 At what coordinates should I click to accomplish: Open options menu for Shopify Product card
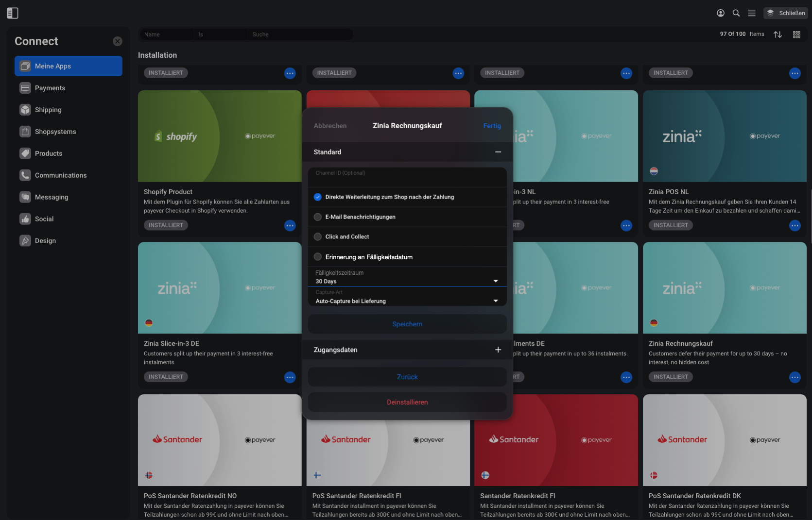[x=290, y=225]
